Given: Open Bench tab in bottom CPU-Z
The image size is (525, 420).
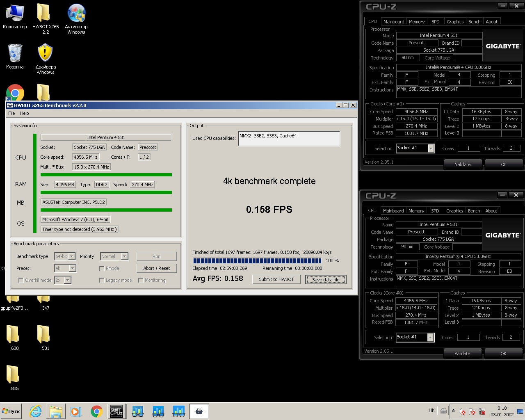Looking at the screenshot, I should pos(474,211).
